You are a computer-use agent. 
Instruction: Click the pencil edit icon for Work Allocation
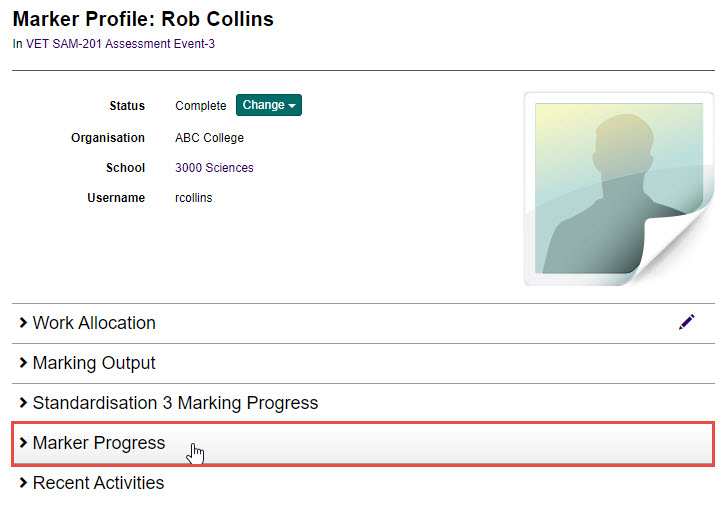tap(686, 322)
